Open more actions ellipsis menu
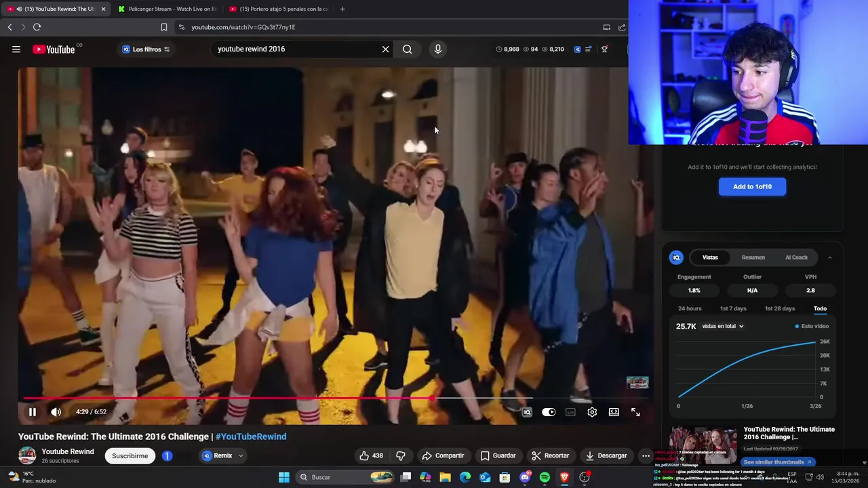 pos(646,455)
